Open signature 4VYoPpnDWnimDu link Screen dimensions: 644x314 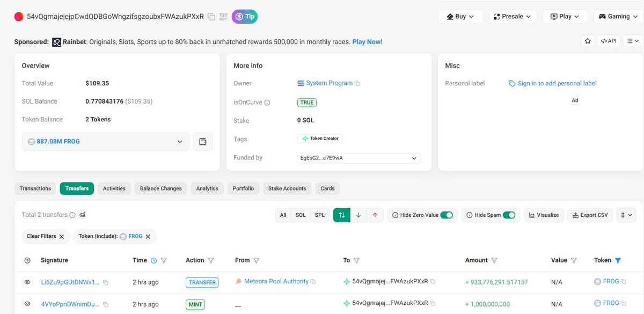pos(70,304)
